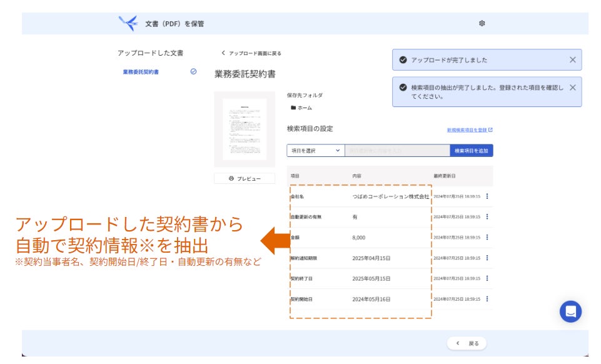The height and width of the screenshot is (364, 601).
Task: Select the 8,000 amount value
Action: (x=359, y=238)
